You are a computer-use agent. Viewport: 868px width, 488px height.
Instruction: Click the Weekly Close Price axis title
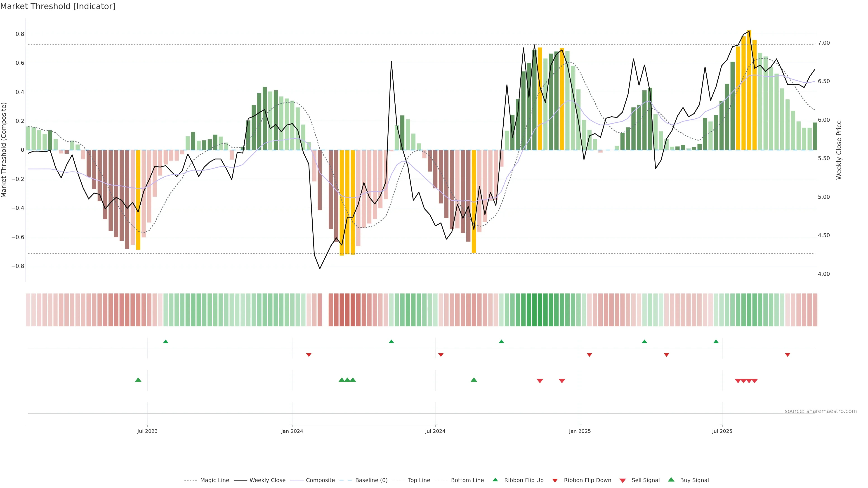839,150
